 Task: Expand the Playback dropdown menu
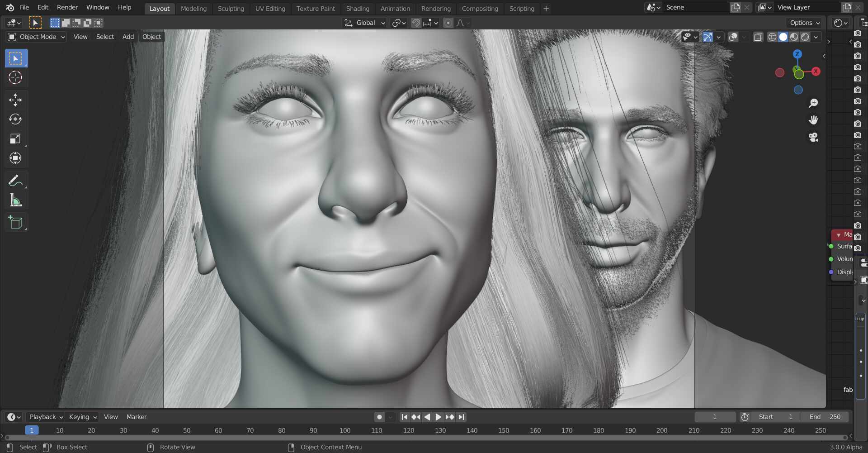point(46,417)
